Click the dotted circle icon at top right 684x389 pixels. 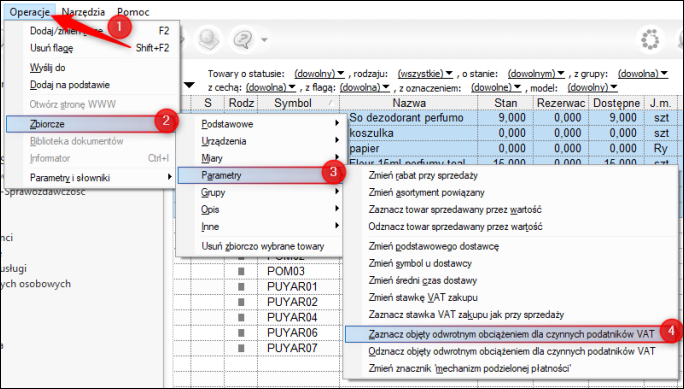click(650, 40)
